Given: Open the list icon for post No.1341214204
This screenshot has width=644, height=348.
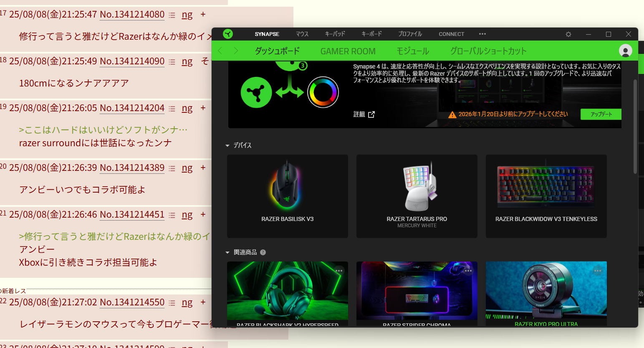Looking at the screenshot, I should (172, 109).
